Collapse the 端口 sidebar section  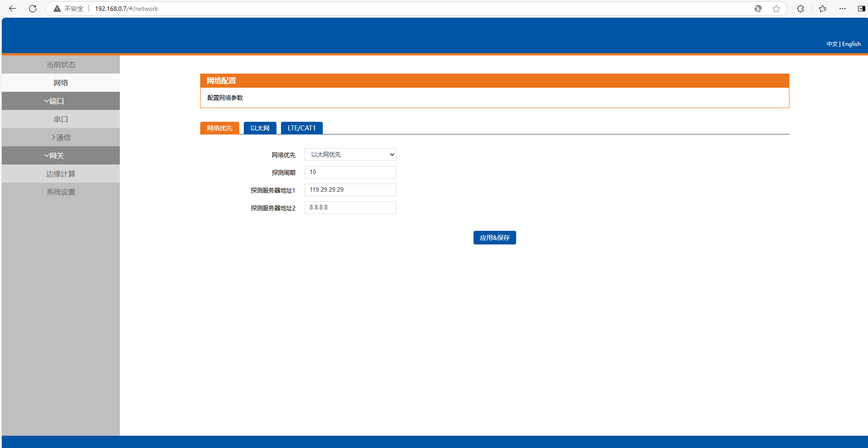click(x=61, y=101)
